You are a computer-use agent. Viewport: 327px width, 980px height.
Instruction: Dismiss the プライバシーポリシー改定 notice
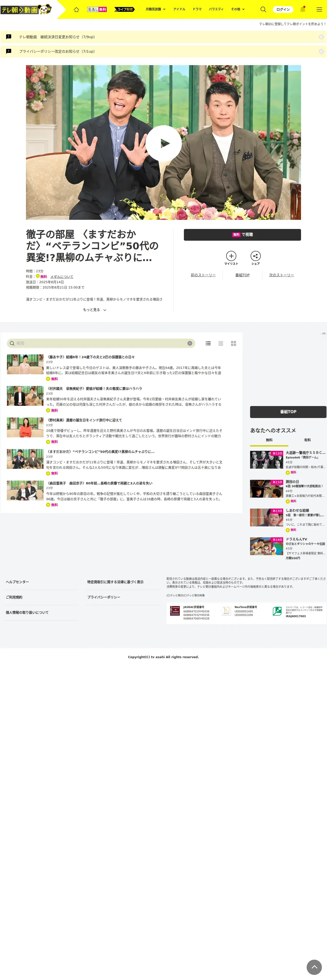321,51
